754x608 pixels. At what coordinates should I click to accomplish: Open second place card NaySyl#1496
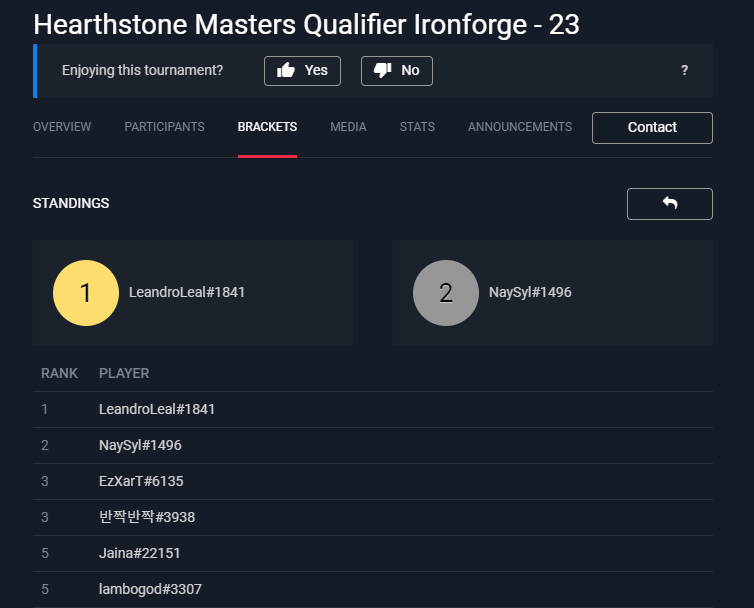coord(553,293)
